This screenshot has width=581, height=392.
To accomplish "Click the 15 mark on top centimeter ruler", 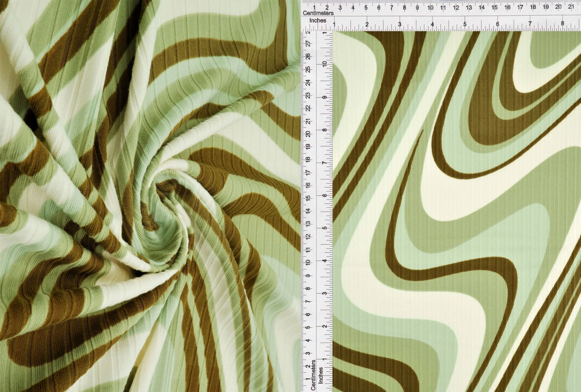I will point(495,7).
